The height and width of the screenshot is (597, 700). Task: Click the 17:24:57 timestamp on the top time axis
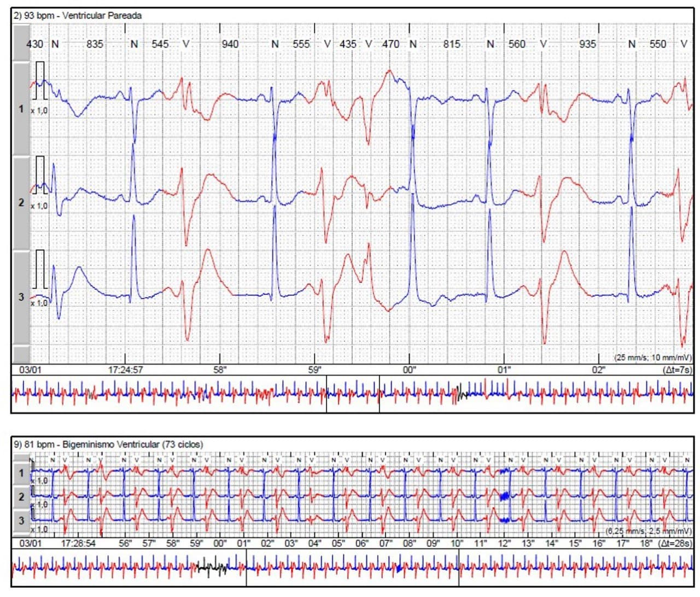[125, 370]
